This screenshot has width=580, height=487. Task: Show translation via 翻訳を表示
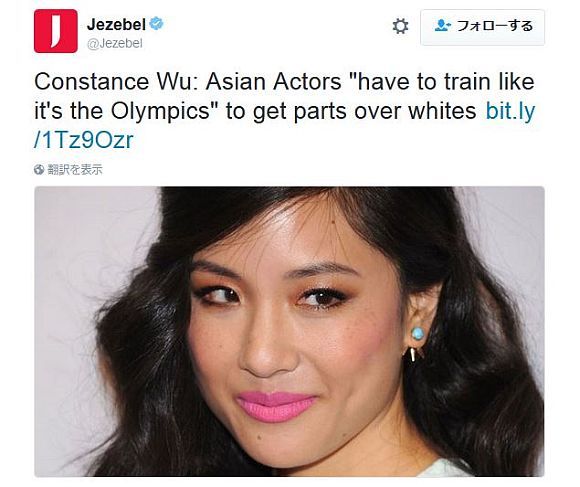tap(75, 170)
